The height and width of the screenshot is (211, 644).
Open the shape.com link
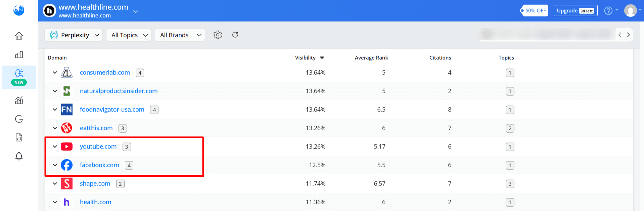[x=95, y=183]
